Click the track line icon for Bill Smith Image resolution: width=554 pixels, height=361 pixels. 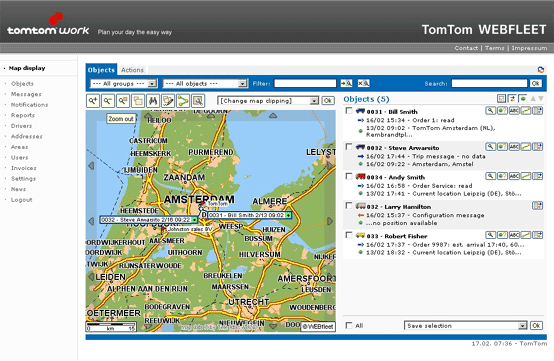pyautogui.click(x=526, y=111)
